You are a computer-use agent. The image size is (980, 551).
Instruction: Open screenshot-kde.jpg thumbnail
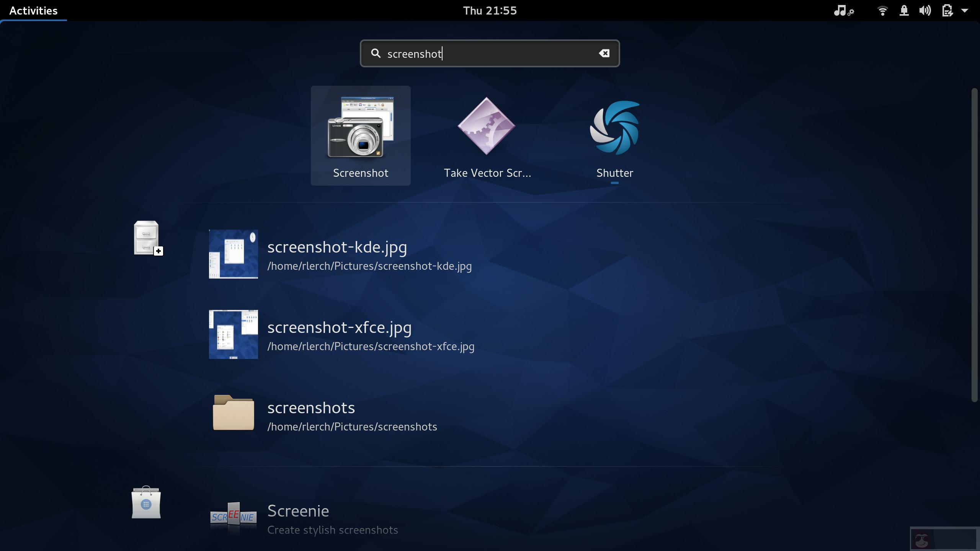234,254
